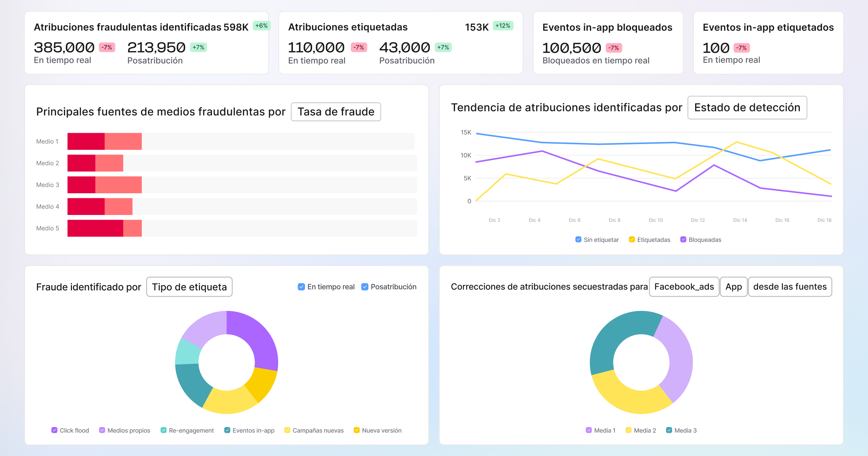
Task: Open the Facebook_ads selector
Action: click(x=684, y=287)
